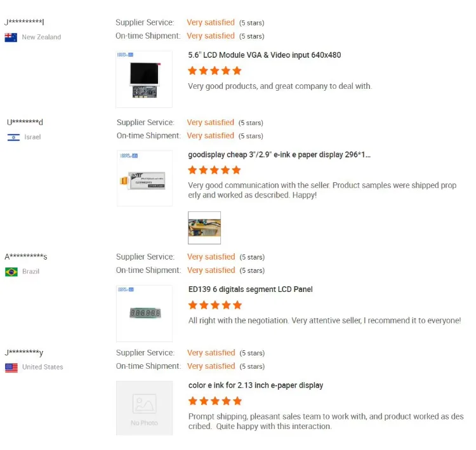This screenshot has width=476, height=450.
Task: Open 5.6" LCD Module VGA product image
Action: [144, 79]
